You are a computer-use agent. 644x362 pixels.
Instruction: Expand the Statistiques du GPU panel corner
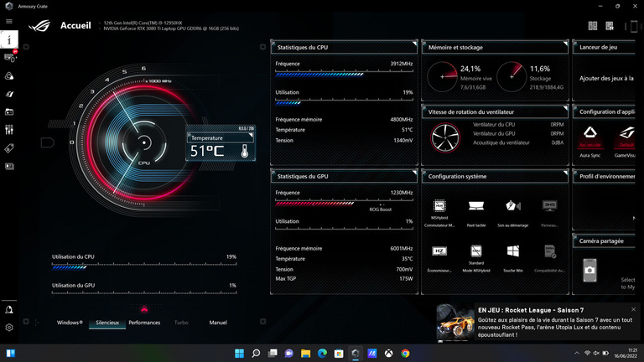point(414,173)
